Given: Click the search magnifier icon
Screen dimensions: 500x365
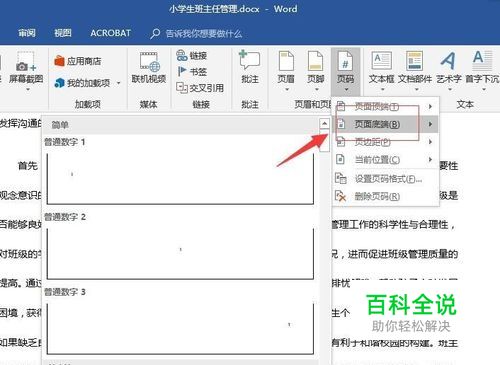Looking at the screenshot, I should pyautogui.click(x=155, y=33).
